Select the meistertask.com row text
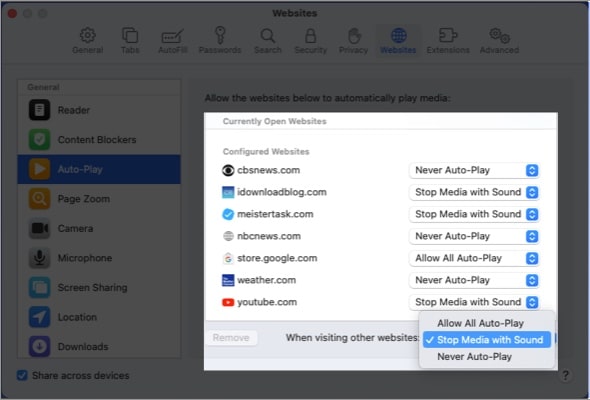590x400 pixels. coord(275,214)
